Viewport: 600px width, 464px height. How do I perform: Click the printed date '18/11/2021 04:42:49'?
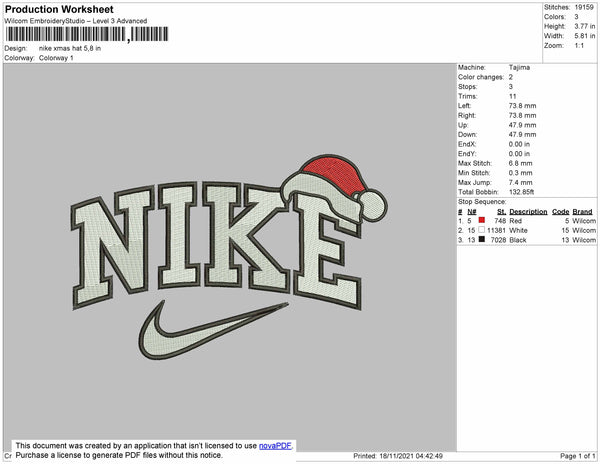(x=411, y=456)
